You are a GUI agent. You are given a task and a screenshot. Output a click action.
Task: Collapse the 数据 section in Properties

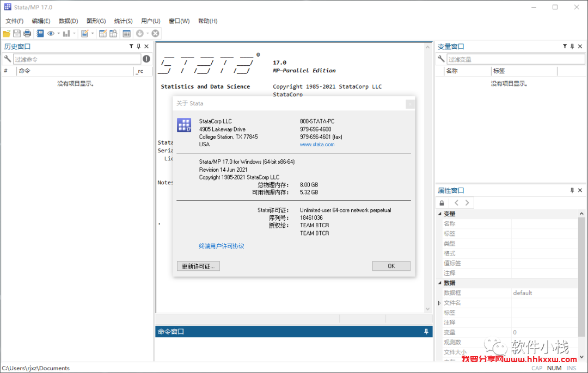pyautogui.click(x=440, y=283)
